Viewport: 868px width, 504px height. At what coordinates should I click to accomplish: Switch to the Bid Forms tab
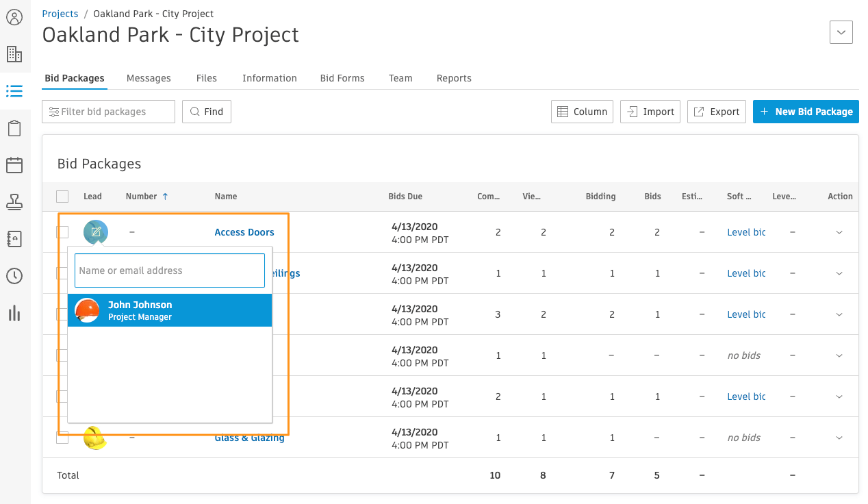(342, 78)
